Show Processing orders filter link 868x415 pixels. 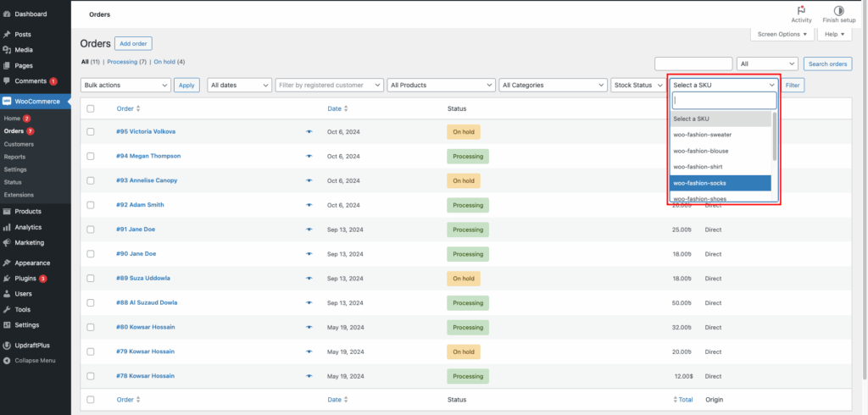coord(122,62)
